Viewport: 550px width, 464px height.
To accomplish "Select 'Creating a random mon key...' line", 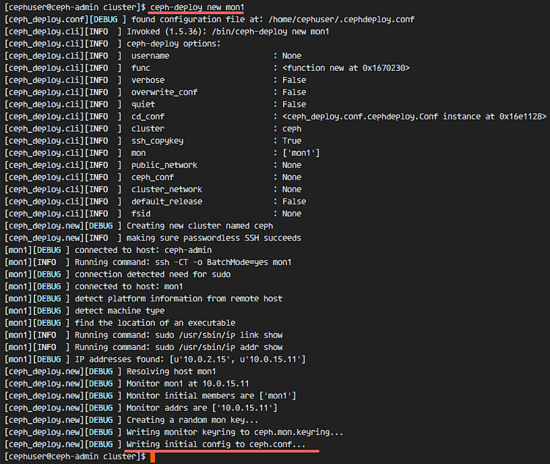I will coord(192,420).
